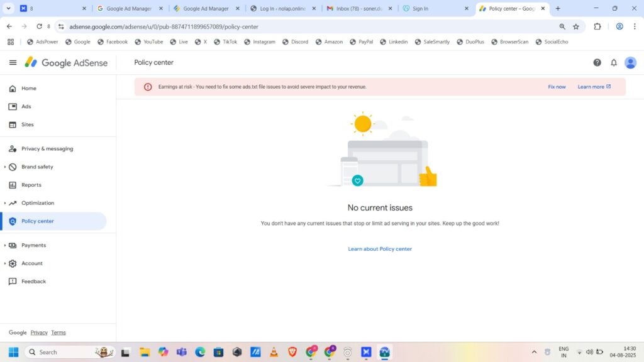644x362 pixels.
Task: Open the Chrome profile icon
Action: 619,26
